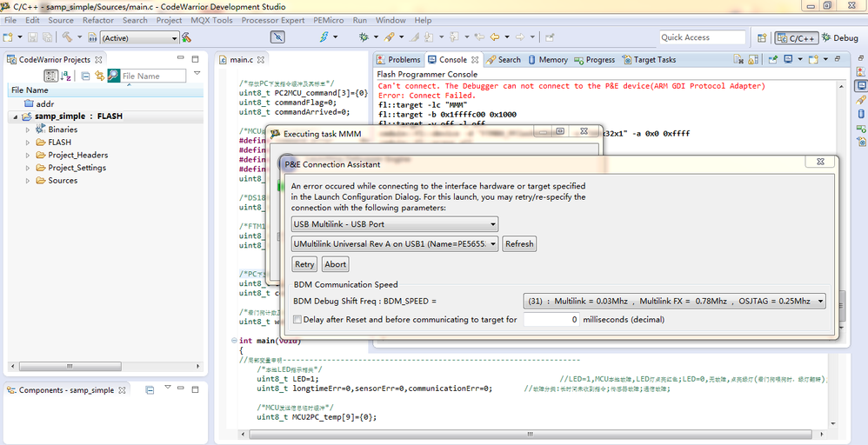Image resolution: width=868 pixels, height=445 pixels.
Task: Expand the FLASH folder node
Action: [28, 143]
